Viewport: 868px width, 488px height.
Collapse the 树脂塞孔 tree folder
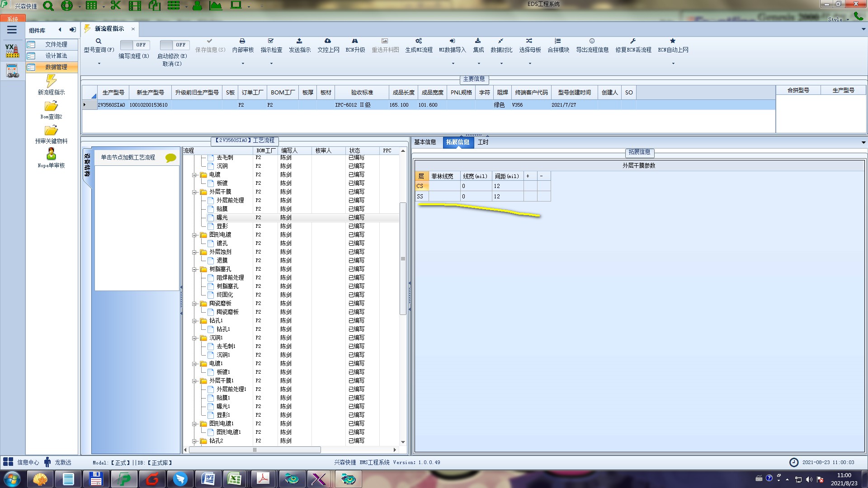point(194,269)
